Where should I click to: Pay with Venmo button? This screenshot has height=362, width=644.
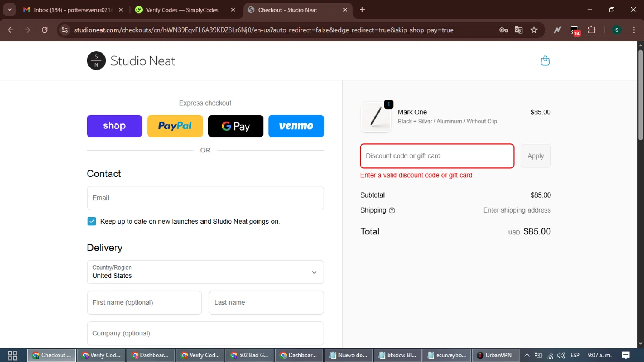(296, 126)
